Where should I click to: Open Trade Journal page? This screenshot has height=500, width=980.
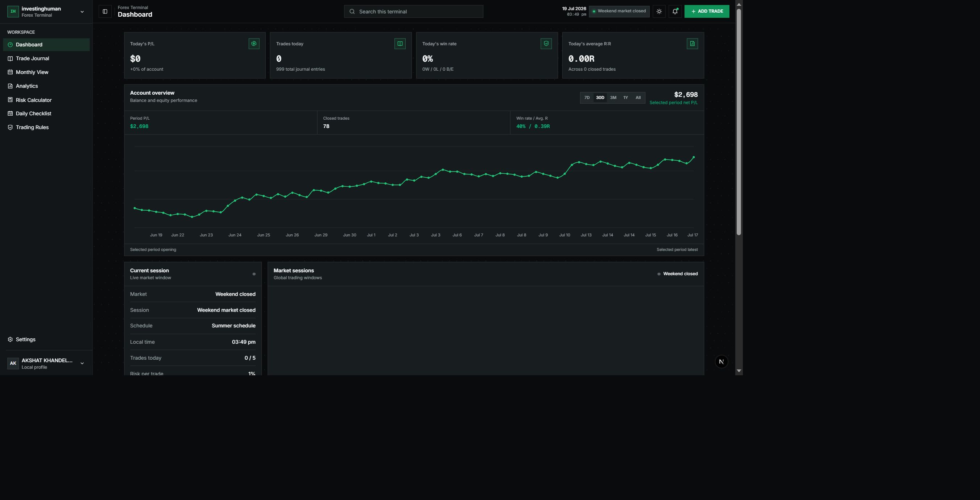(46, 58)
